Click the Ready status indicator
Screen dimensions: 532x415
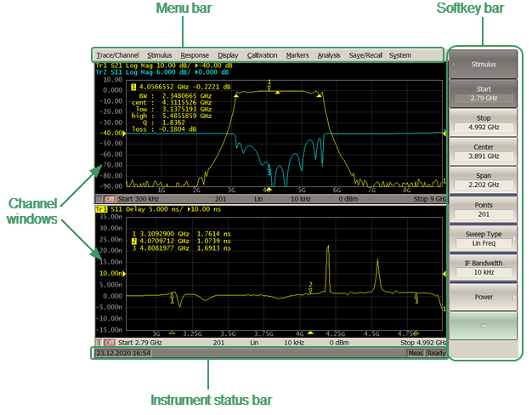click(436, 353)
